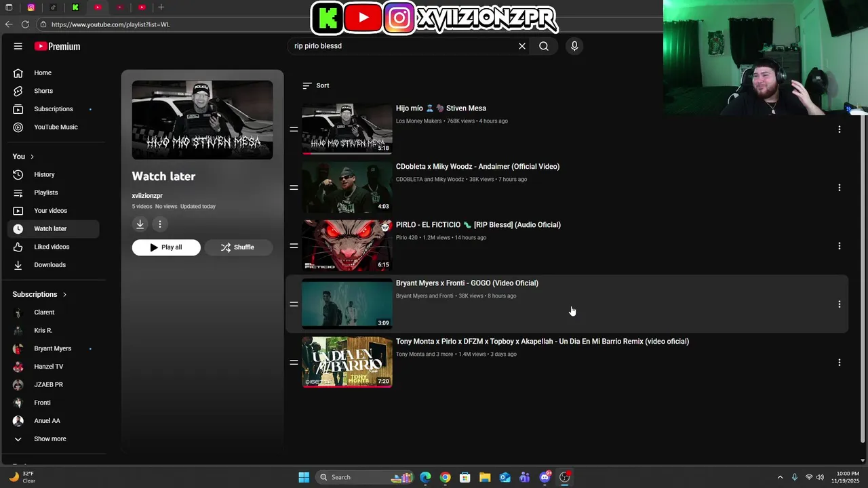868x488 pixels.
Task: Reload the page with the refresh icon
Action: coord(25,24)
